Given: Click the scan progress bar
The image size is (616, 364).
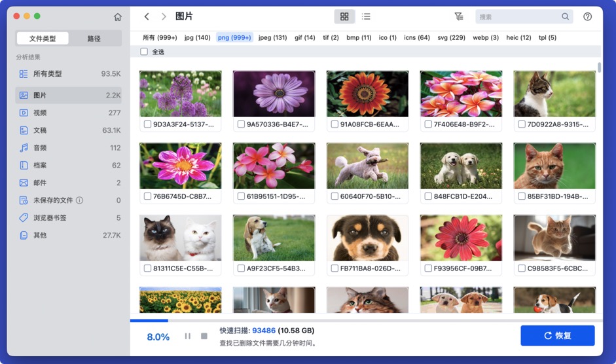Looking at the screenshot, I should tap(366, 321).
